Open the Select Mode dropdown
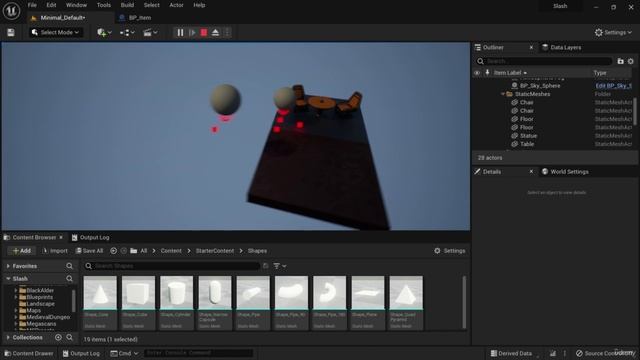Viewport: 640px width, 360px height. [56, 33]
